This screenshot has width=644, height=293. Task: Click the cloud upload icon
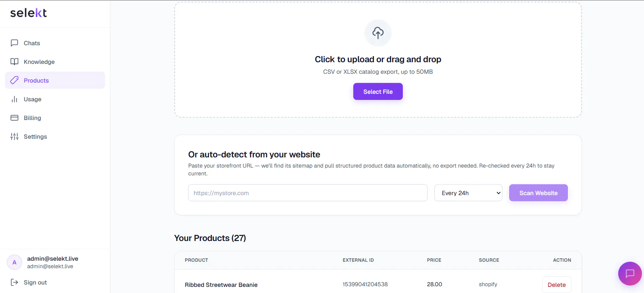(378, 33)
